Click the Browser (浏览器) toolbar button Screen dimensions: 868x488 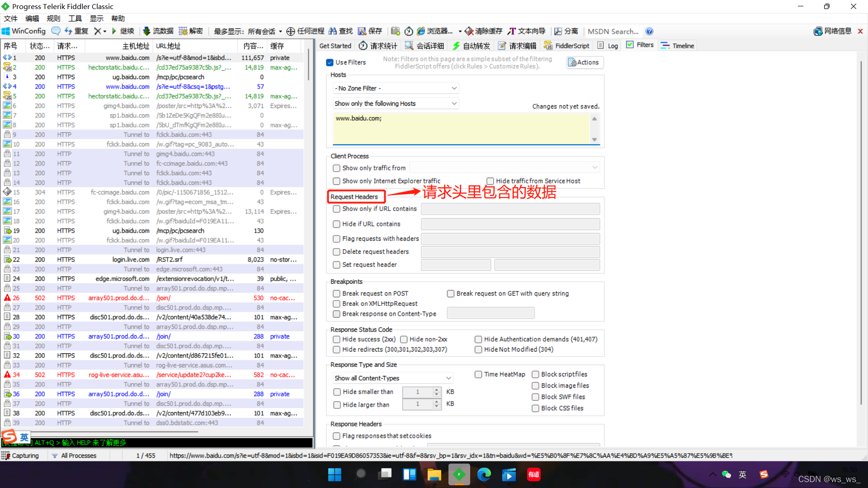point(435,31)
